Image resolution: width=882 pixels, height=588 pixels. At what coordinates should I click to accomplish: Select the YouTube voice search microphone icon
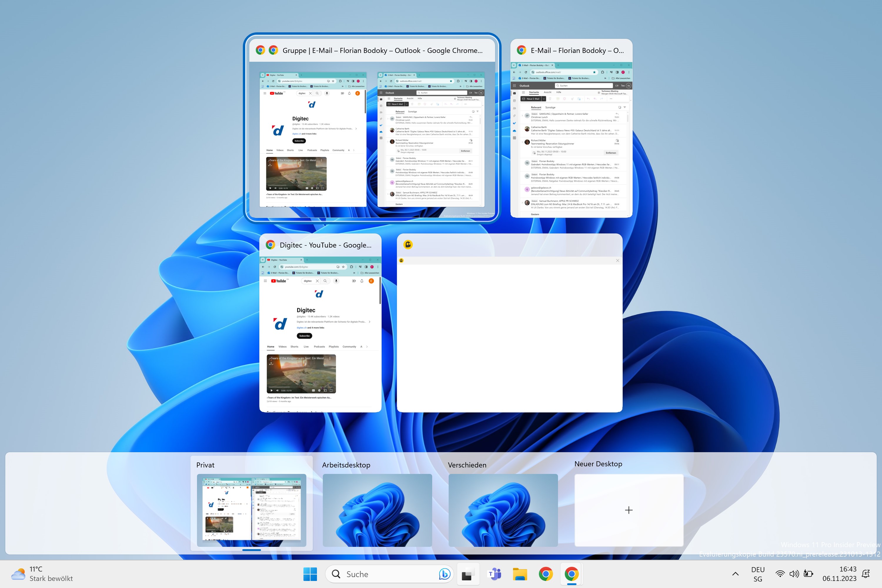pos(336,280)
